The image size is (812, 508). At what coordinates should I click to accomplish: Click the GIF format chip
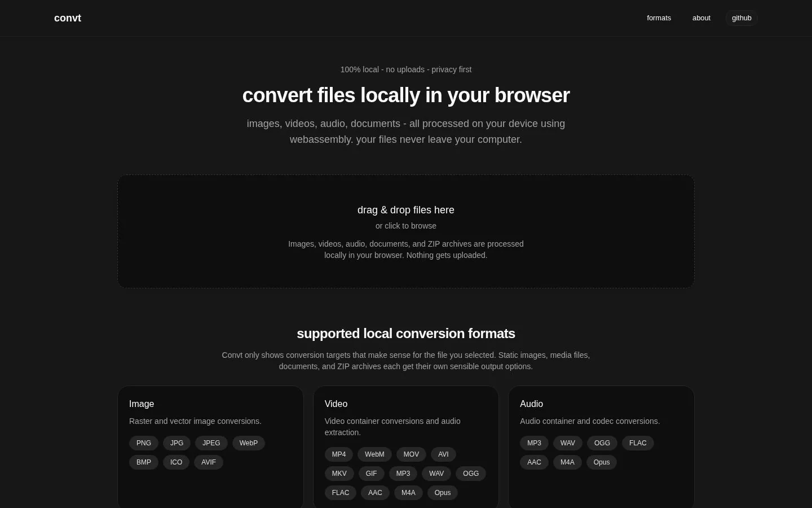(371, 474)
